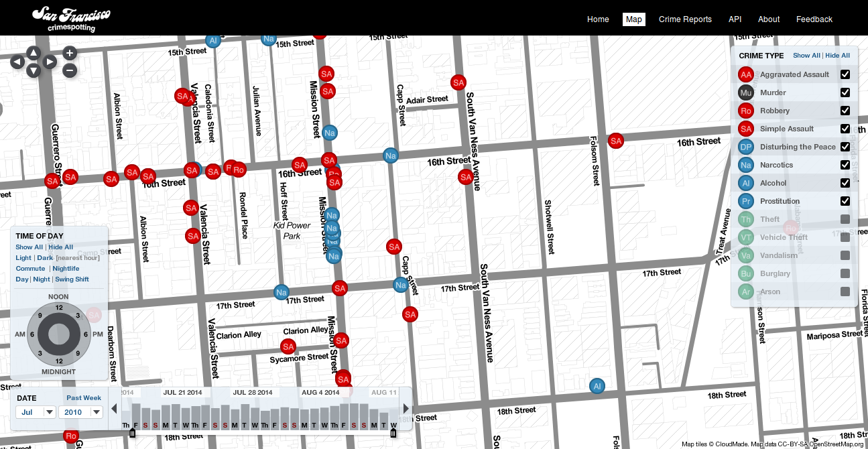
Task: Uncheck the Narcotics checkbox
Action: [845, 165]
